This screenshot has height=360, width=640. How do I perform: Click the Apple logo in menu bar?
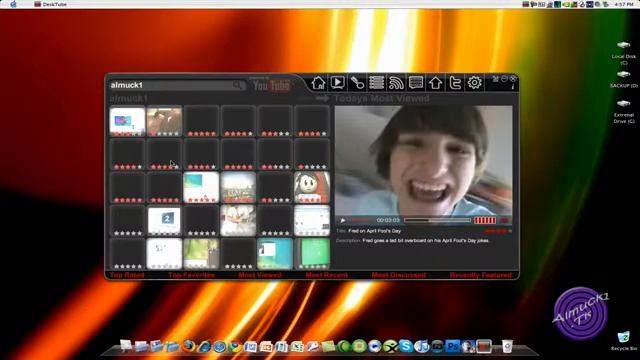tap(13, 4)
